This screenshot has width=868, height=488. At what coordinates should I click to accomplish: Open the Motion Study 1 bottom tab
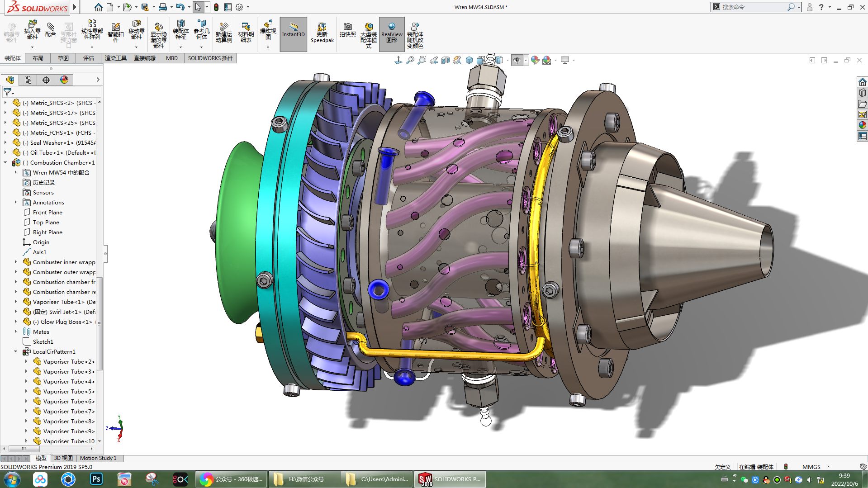pos(98,458)
